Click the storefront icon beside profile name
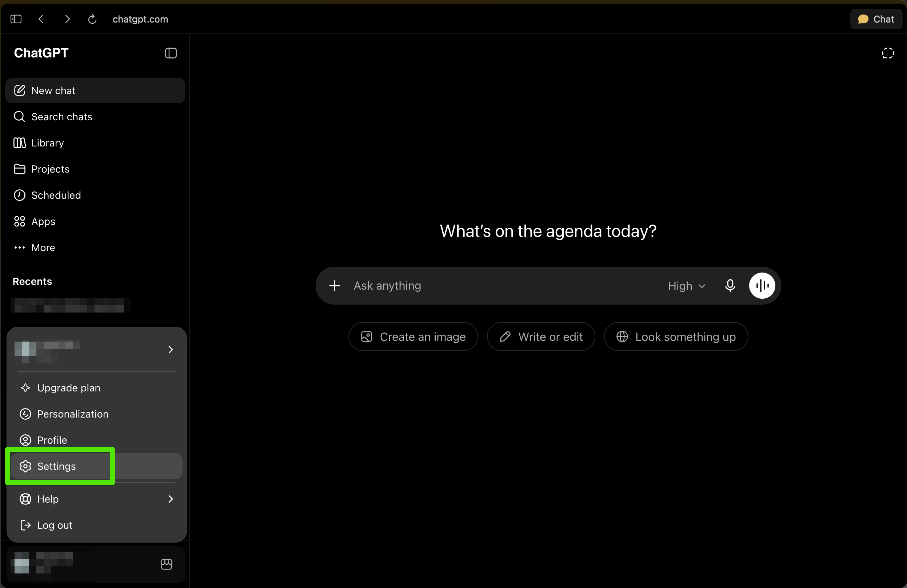The width and height of the screenshot is (907, 588). point(167,564)
